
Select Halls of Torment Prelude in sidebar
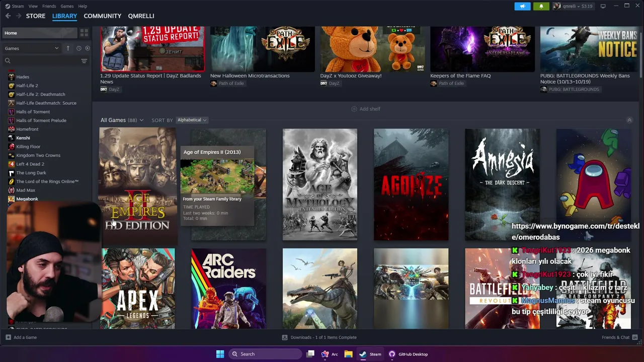(x=41, y=120)
